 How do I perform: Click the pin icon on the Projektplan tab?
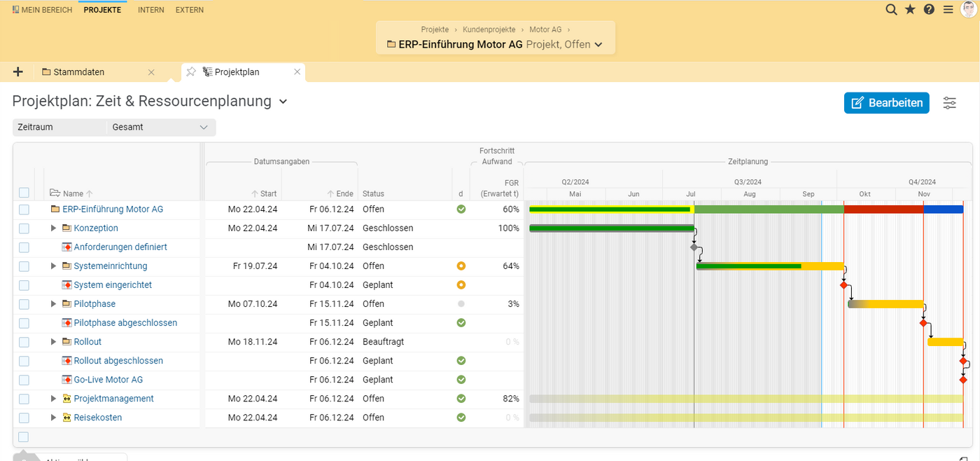click(190, 71)
